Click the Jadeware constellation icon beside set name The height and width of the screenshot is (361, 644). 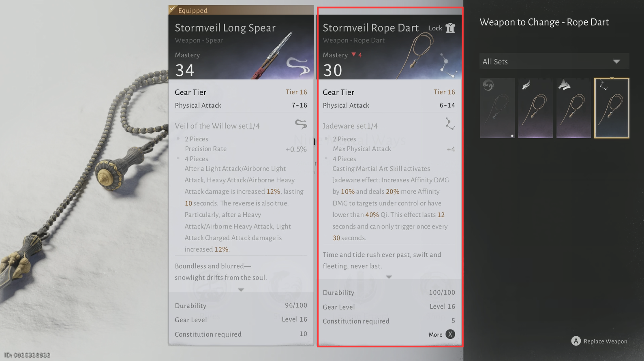pos(449,124)
